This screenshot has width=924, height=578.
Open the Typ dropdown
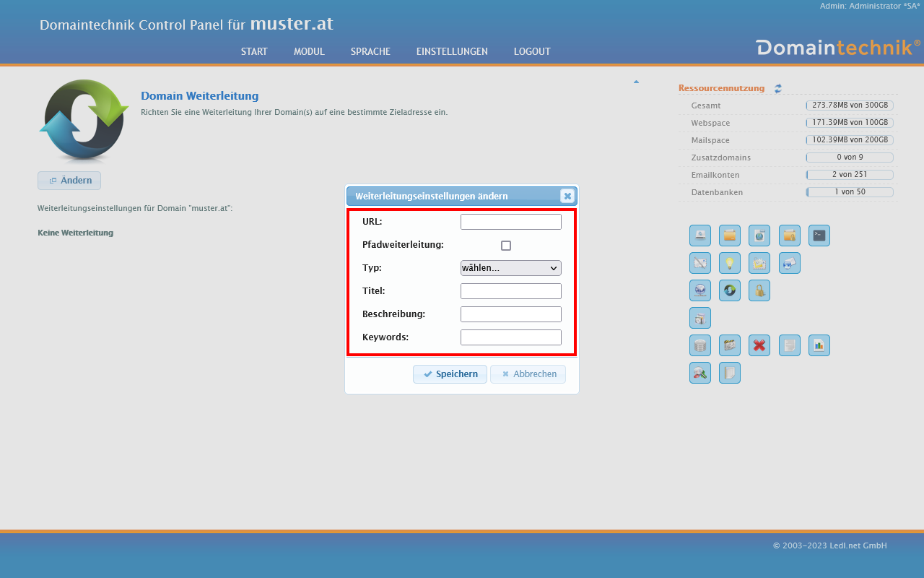click(511, 268)
